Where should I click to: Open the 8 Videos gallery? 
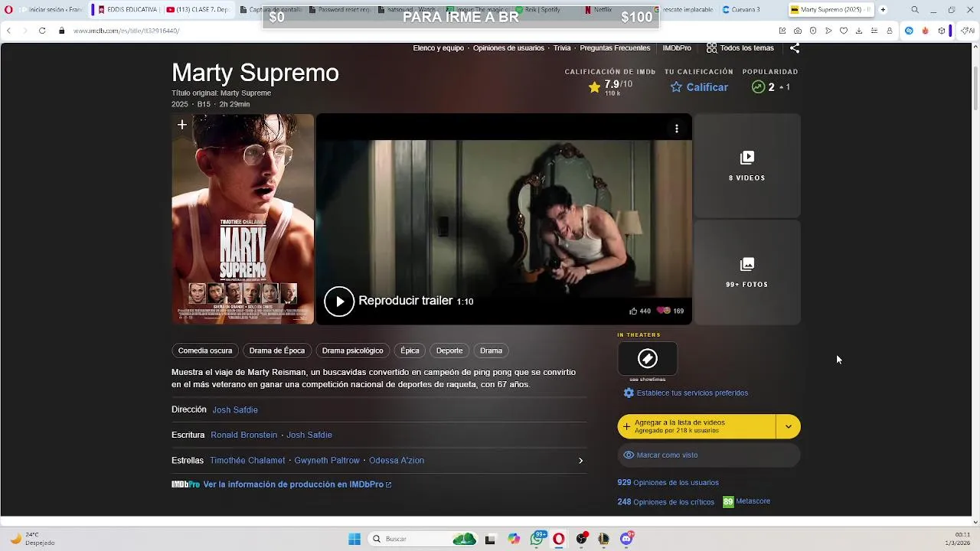pos(746,165)
